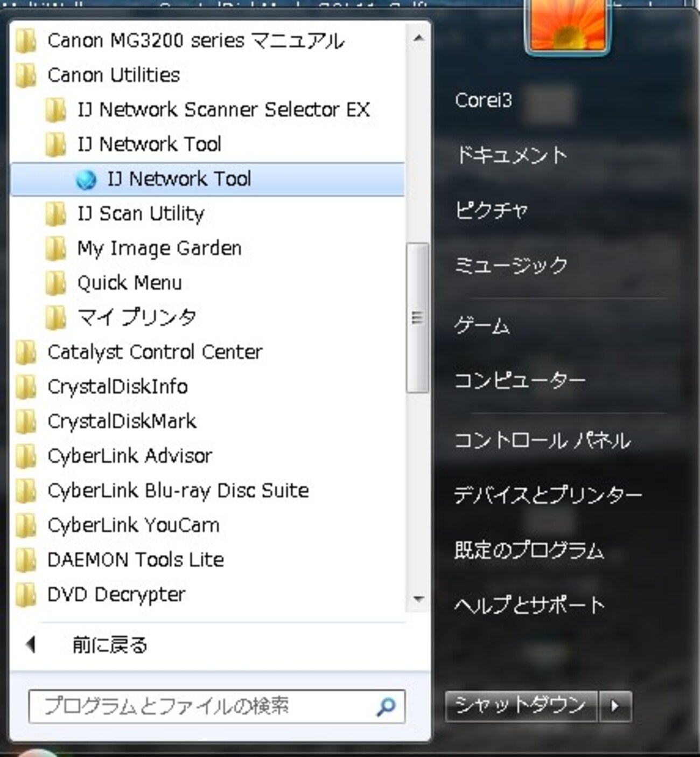The image size is (700, 757).
Task: Expand the Quick Menu folder label
Action: 130,283
